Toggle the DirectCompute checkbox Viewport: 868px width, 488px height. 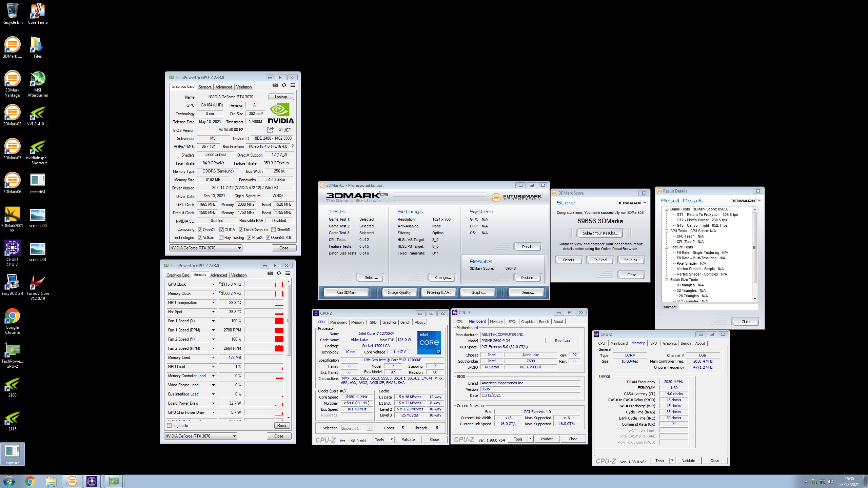coord(241,230)
